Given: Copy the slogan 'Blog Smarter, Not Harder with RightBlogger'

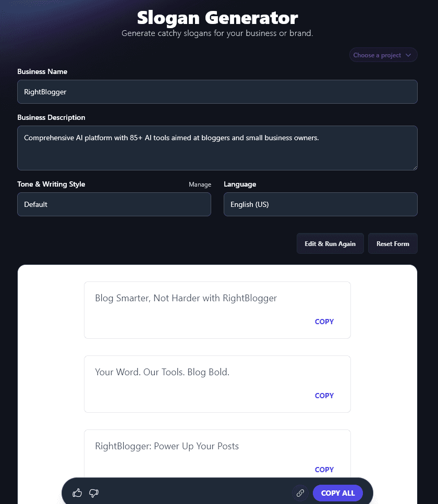Looking at the screenshot, I should [x=324, y=322].
